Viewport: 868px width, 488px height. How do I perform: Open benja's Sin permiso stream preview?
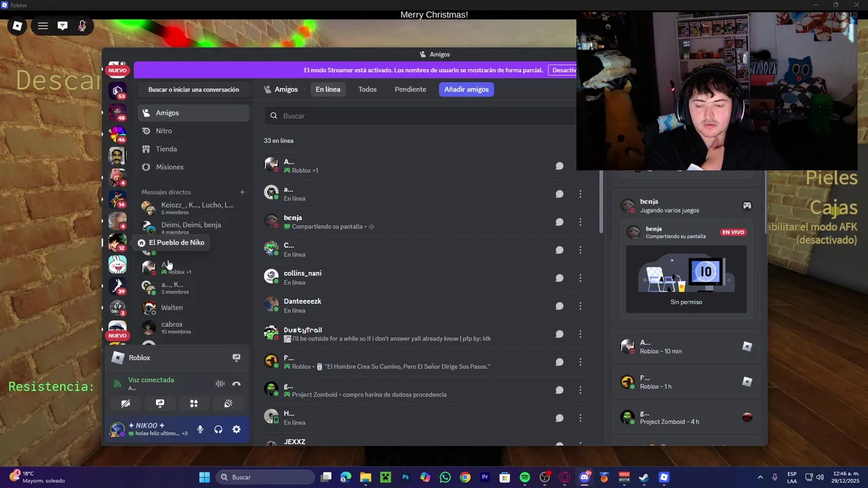[686, 279]
